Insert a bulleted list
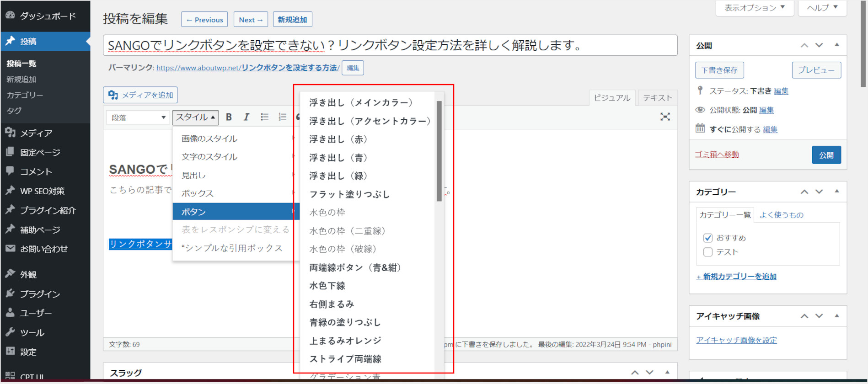Viewport: 868px width, 384px height. [x=264, y=117]
